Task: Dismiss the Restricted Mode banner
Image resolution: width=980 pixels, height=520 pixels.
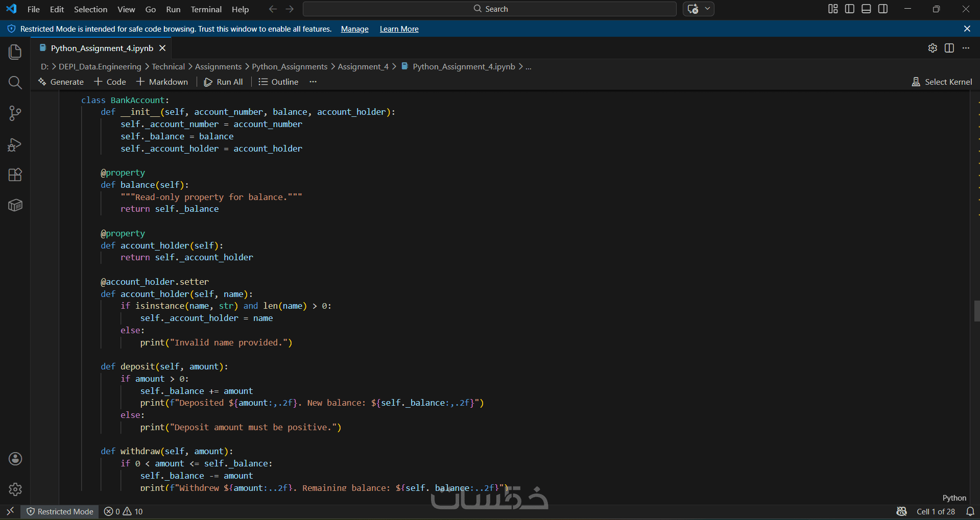Action: pyautogui.click(x=967, y=29)
